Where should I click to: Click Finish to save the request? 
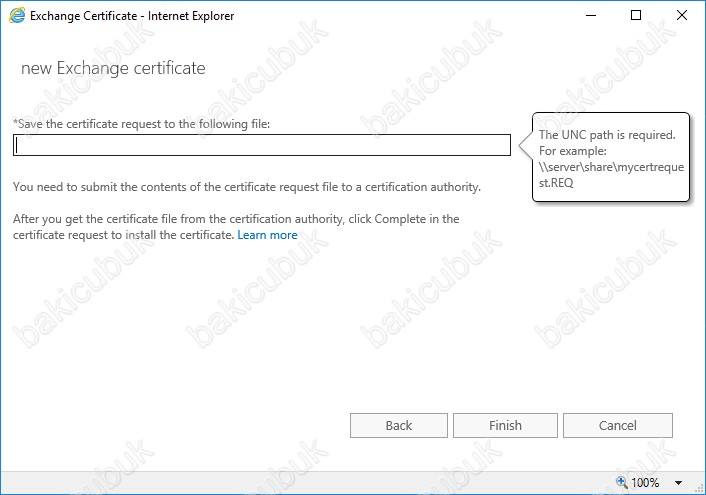(x=505, y=426)
